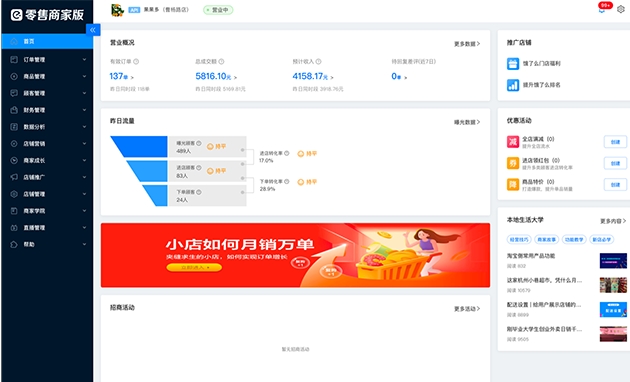Image resolution: width=630 pixels, height=382 pixels.
Task: Expand the 数据分析 chevron
Action: pos(84,127)
